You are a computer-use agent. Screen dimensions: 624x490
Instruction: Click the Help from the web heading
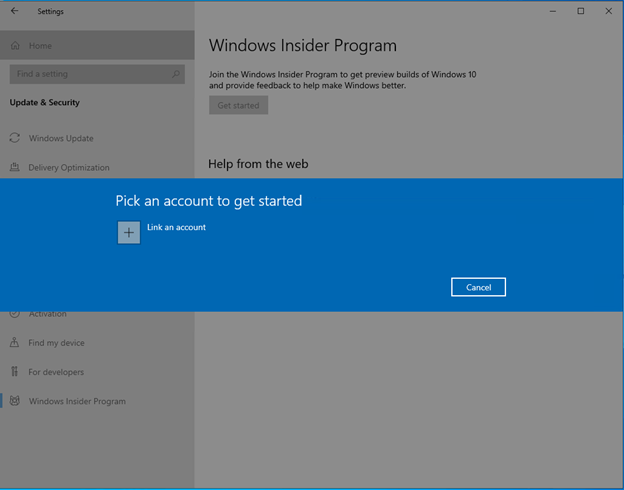pos(258,164)
